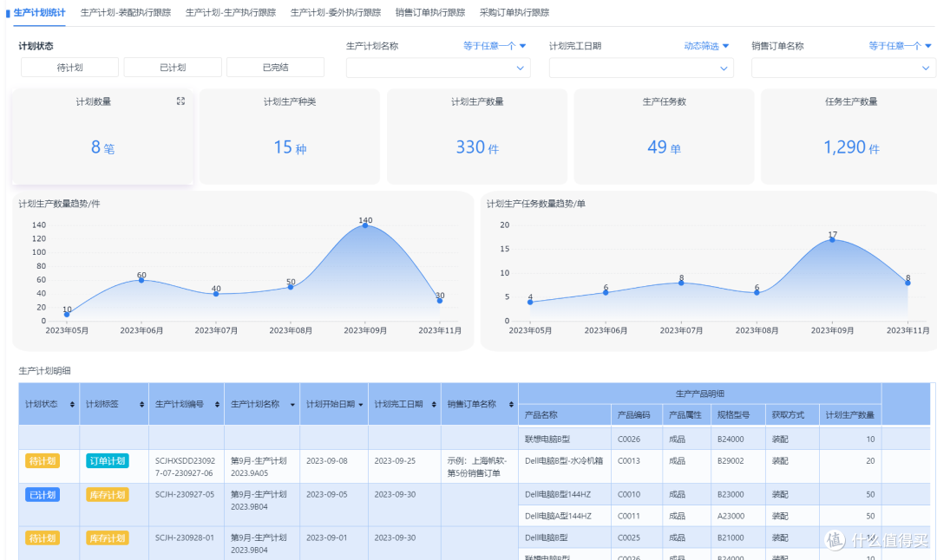Open 动态筛选 filter mode dropdown
937x560 pixels.
[x=706, y=46]
